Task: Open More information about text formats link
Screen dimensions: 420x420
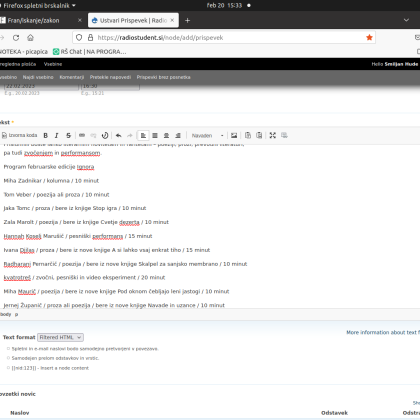Action: coord(383,332)
